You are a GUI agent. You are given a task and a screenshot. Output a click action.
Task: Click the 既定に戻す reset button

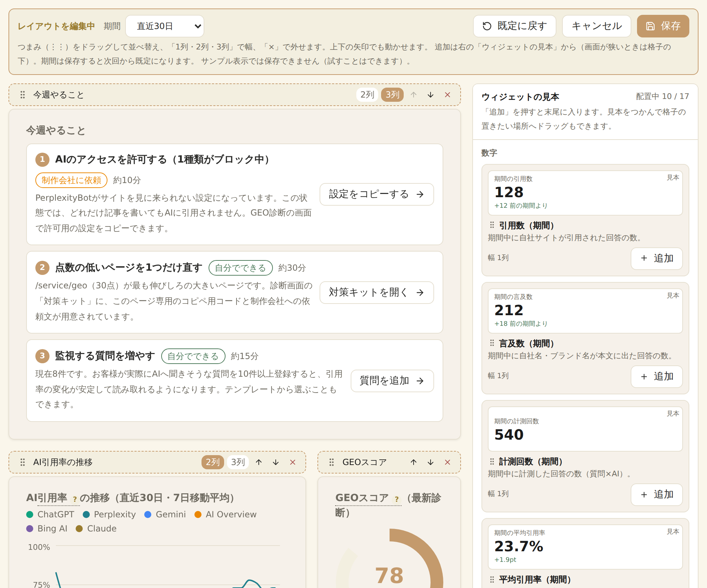pyautogui.click(x=514, y=26)
